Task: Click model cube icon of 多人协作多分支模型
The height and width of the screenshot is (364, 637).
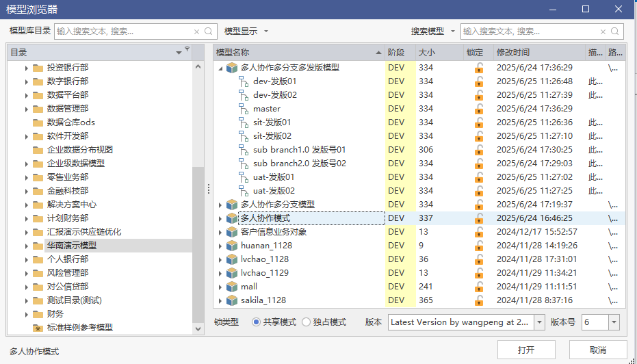Action: coord(231,205)
